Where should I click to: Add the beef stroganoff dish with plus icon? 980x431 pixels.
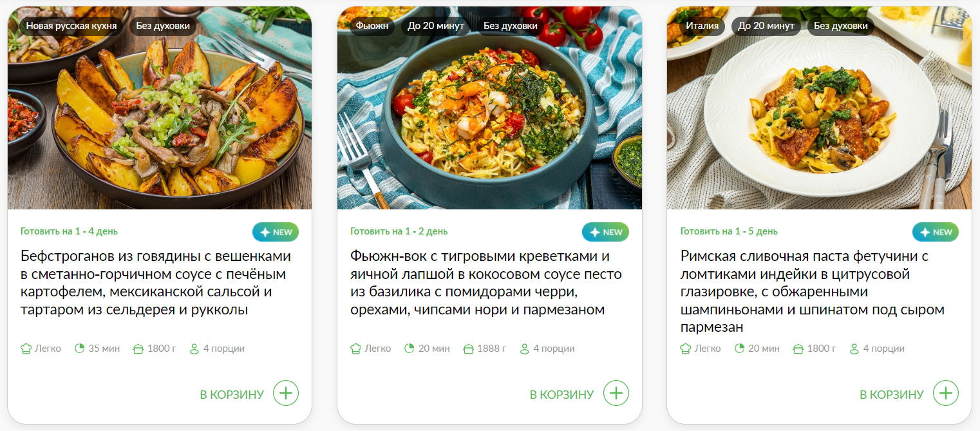(286, 393)
